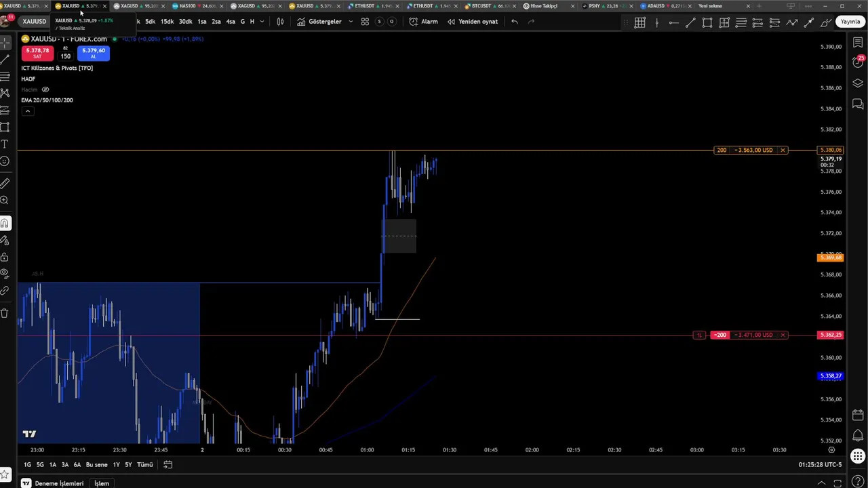Image resolution: width=868 pixels, height=488 pixels.
Task: Open the indicator templates grid icon
Action: click(365, 22)
